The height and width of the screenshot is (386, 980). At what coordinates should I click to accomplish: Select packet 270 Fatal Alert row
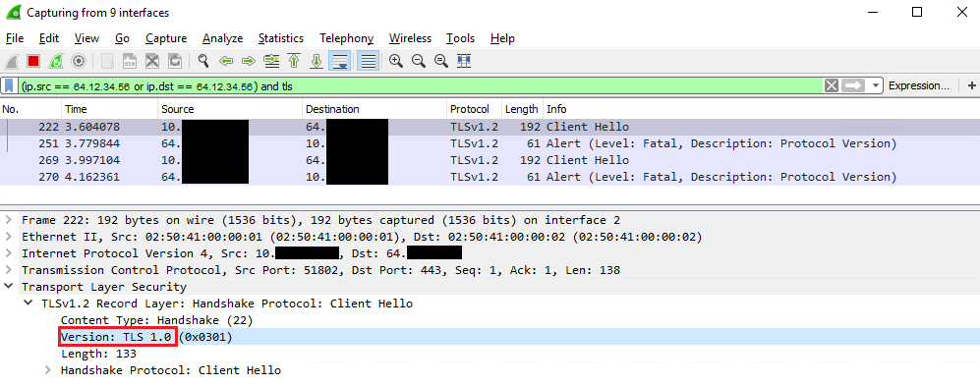490,178
